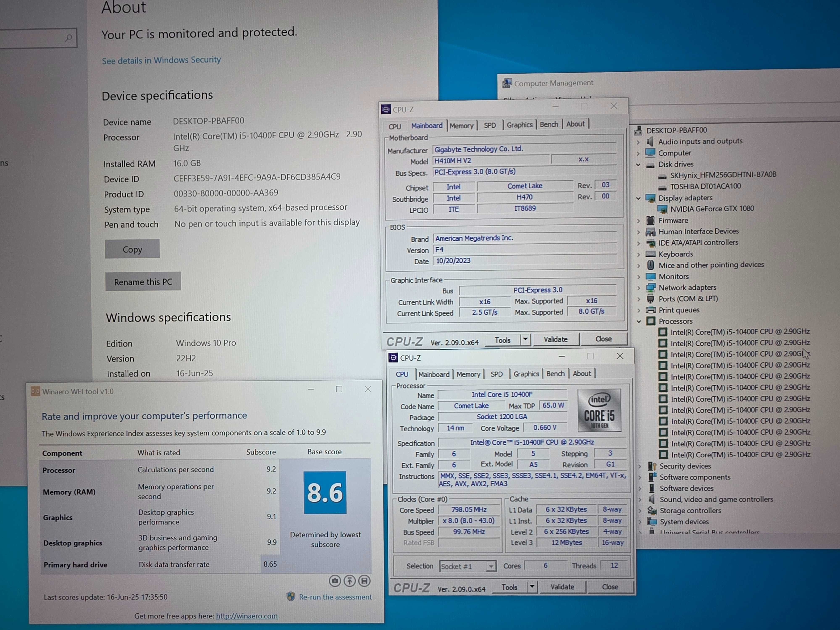Click the Sound, video and game controllers icon

(x=652, y=500)
